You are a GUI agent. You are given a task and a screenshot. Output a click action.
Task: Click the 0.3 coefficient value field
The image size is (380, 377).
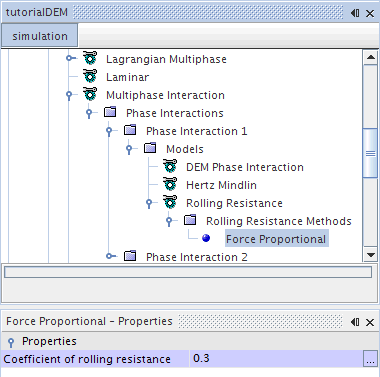pos(276,359)
